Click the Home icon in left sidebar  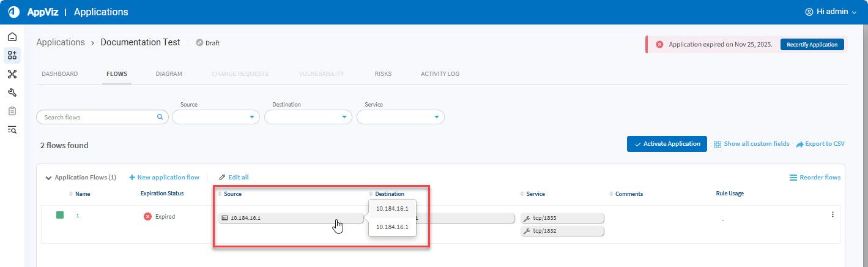[x=12, y=37]
